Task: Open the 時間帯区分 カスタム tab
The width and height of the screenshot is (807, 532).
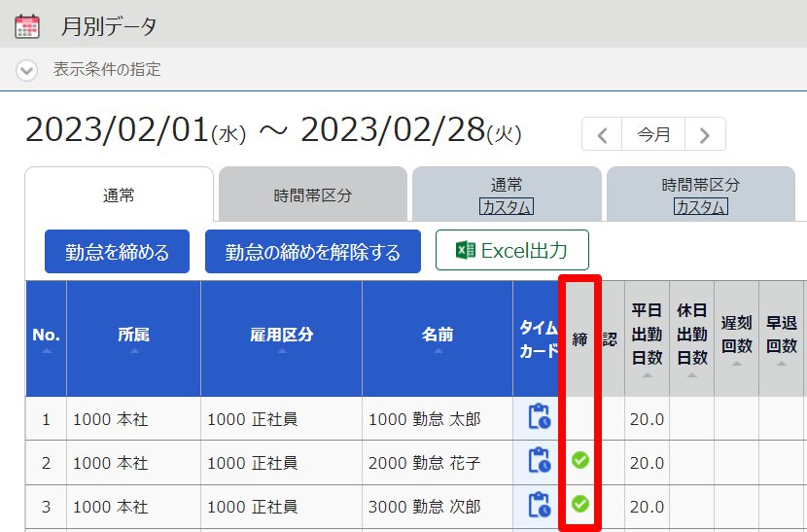Action: pyautogui.click(x=700, y=195)
